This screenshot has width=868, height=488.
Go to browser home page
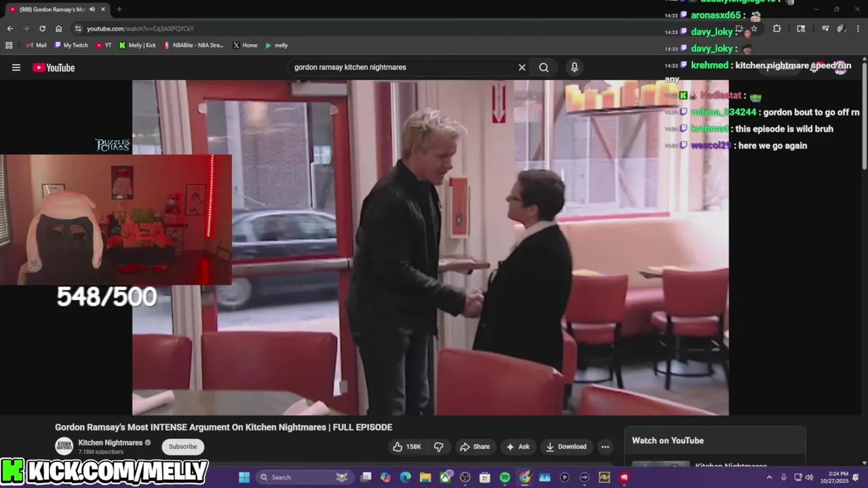[x=58, y=28]
